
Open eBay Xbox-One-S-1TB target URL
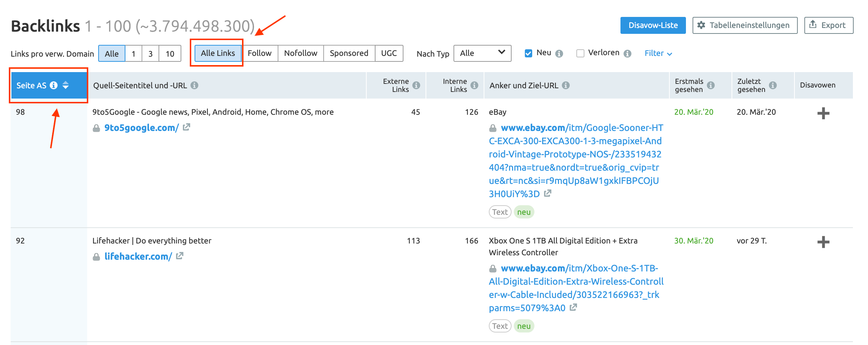(576, 288)
